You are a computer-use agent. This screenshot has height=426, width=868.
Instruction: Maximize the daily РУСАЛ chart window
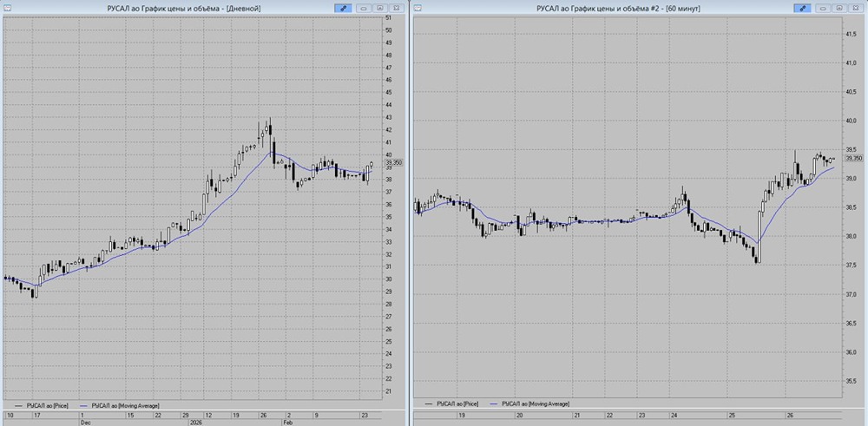click(x=380, y=9)
